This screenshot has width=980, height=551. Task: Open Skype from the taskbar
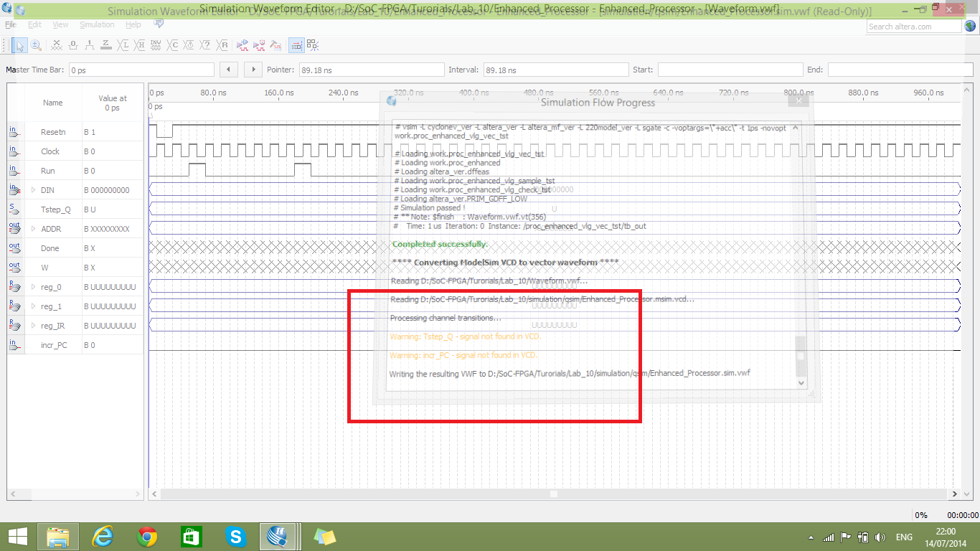coord(236,537)
